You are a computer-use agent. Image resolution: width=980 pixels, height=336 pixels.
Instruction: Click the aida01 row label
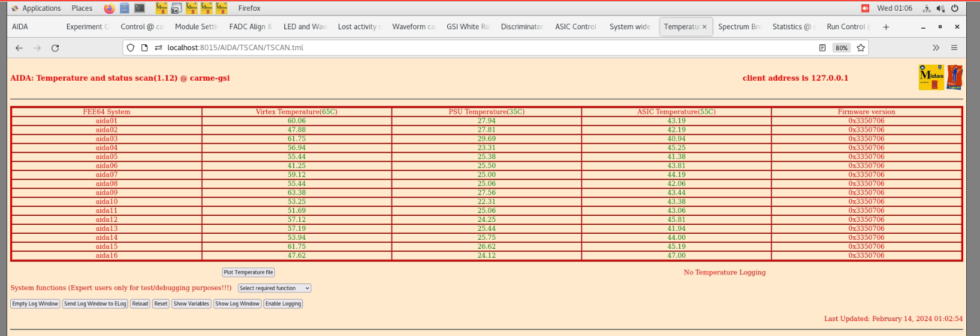[x=107, y=121]
